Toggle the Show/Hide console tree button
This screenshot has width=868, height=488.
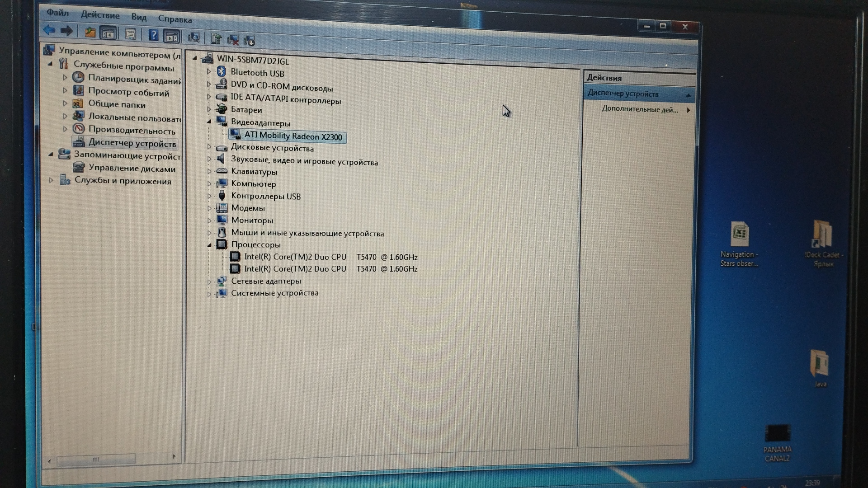pyautogui.click(x=108, y=33)
